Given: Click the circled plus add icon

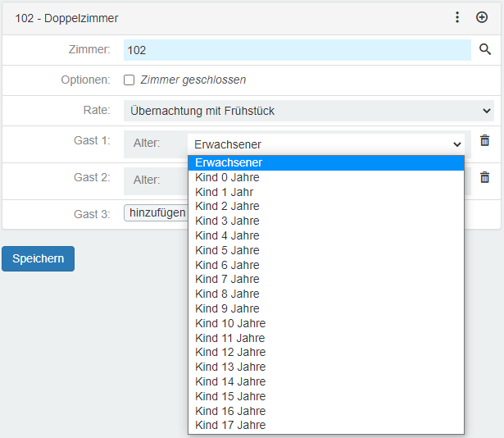Looking at the screenshot, I should tap(482, 17).
